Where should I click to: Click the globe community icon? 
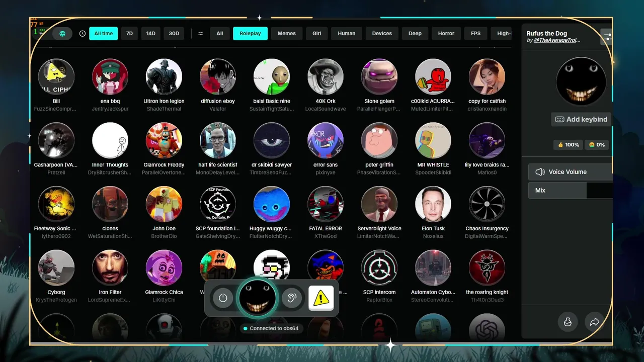[x=62, y=34]
